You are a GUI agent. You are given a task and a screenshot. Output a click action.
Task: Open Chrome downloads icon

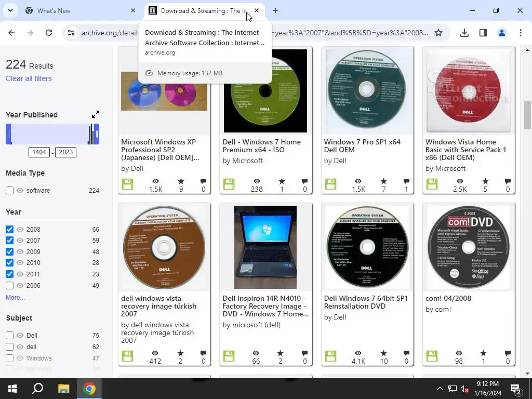click(464, 33)
